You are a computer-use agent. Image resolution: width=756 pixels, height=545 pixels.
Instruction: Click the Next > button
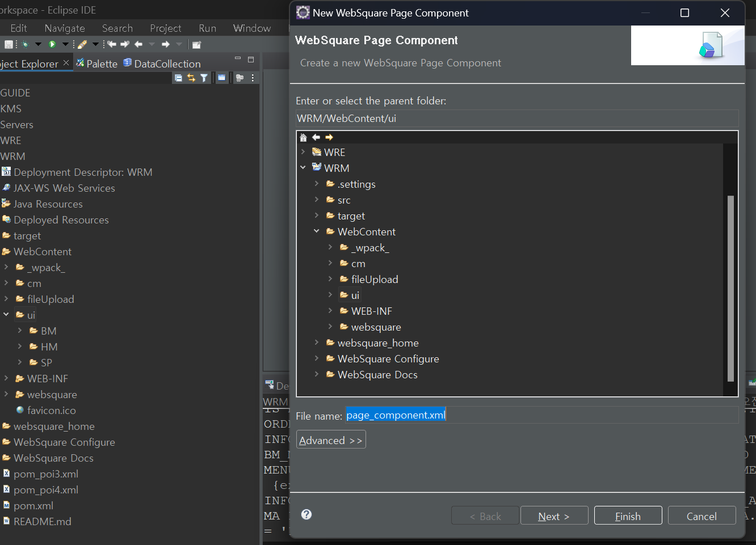(554, 516)
